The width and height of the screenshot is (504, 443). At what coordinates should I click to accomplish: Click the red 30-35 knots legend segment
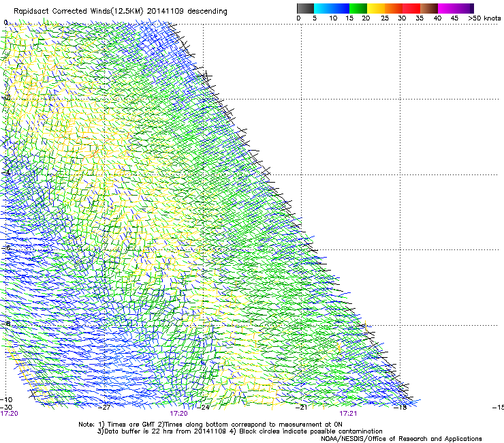(411, 8)
